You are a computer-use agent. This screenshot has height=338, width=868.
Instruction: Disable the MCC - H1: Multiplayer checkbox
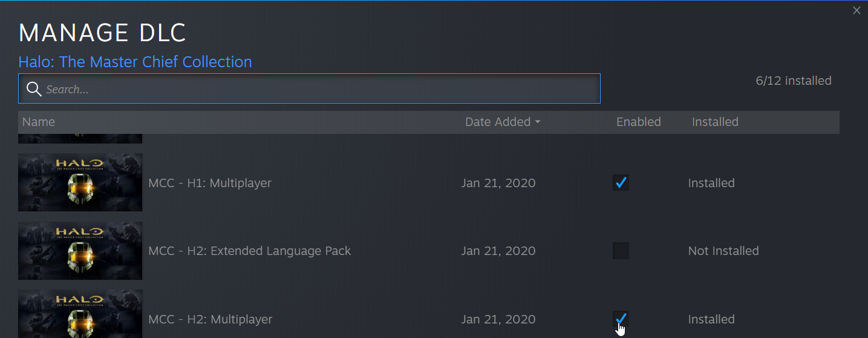tap(621, 182)
